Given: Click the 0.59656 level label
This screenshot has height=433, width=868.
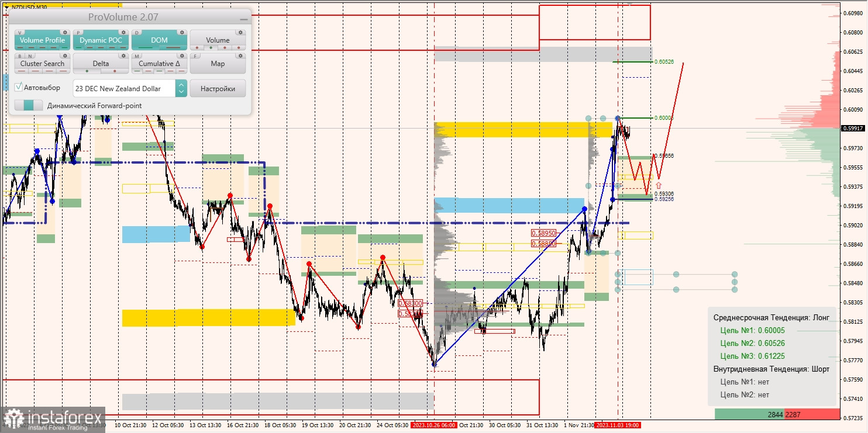Looking at the screenshot, I should (x=664, y=155).
